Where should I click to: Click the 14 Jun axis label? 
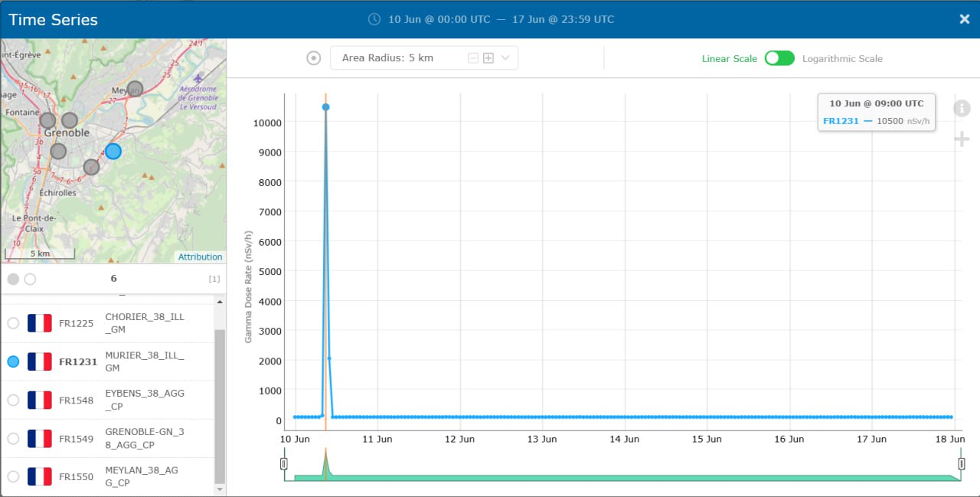point(624,440)
